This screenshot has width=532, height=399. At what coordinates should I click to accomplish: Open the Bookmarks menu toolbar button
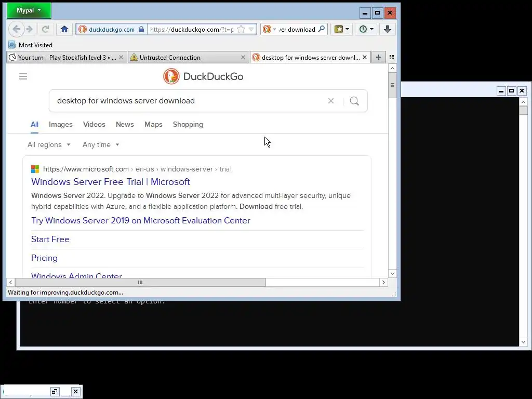click(x=342, y=29)
